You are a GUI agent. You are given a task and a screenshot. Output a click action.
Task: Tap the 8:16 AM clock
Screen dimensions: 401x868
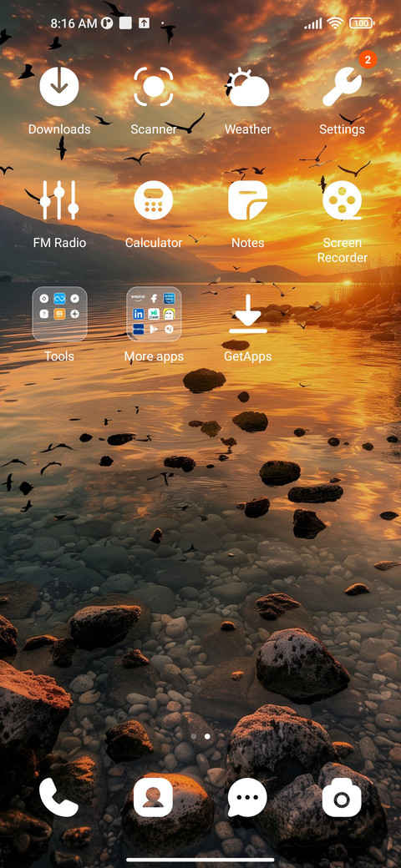74,23
